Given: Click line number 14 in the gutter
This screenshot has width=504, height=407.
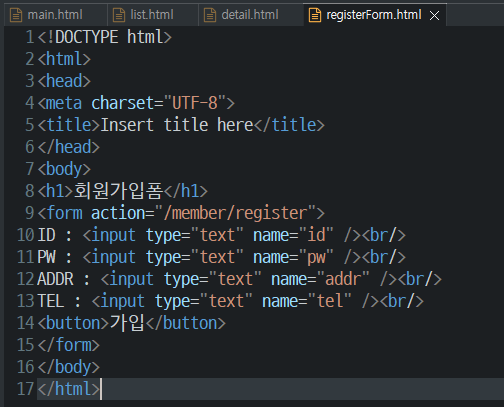Looking at the screenshot, I should click(x=26, y=323).
